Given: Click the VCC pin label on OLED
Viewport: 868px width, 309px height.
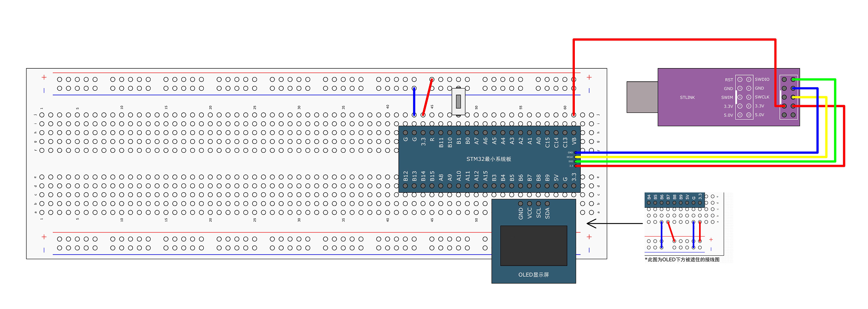Looking at the screenshot, I should [x=530, y=213].
